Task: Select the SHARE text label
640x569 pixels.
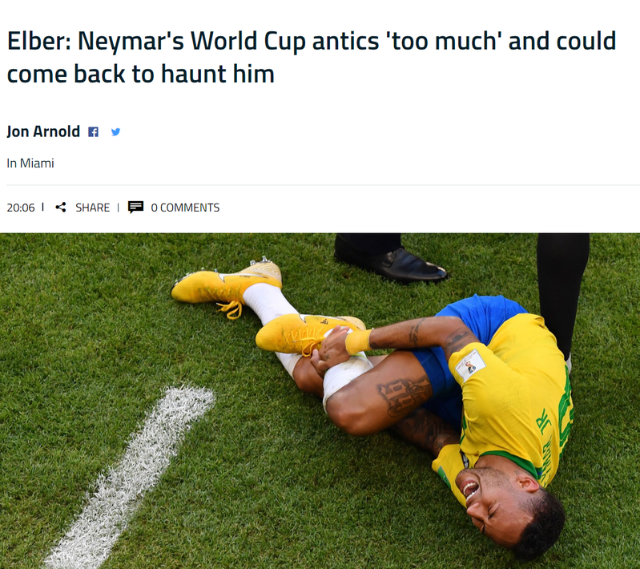Action: pyautogui.click(x=93, y=208)
